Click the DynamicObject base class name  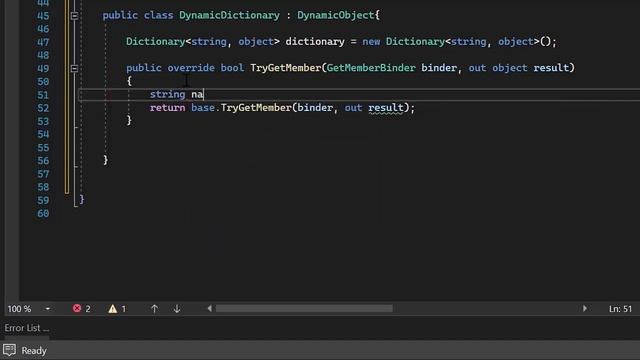(336, 16)
